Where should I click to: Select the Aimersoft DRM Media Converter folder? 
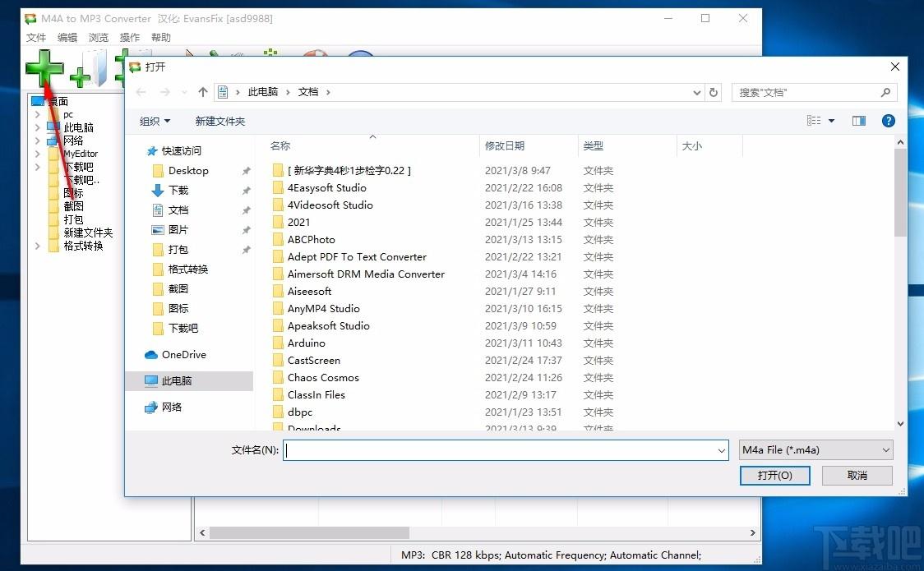[366, 274]
